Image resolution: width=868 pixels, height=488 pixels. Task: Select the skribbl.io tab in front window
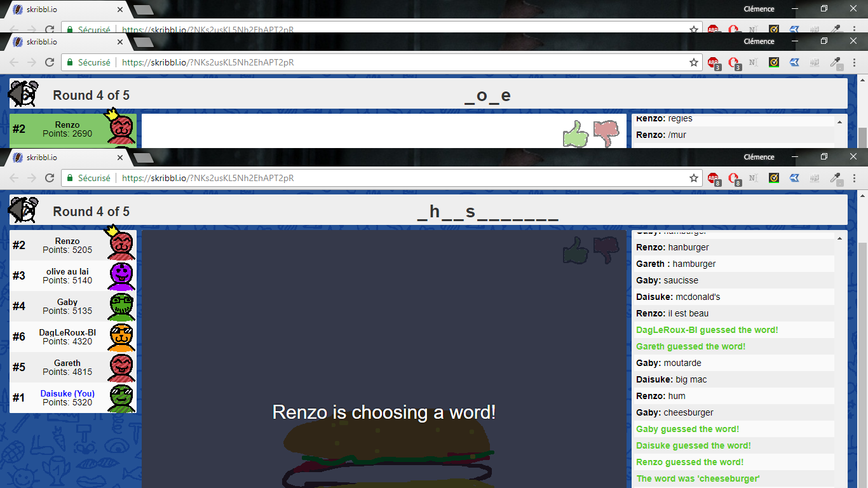[x=65, y=158]
